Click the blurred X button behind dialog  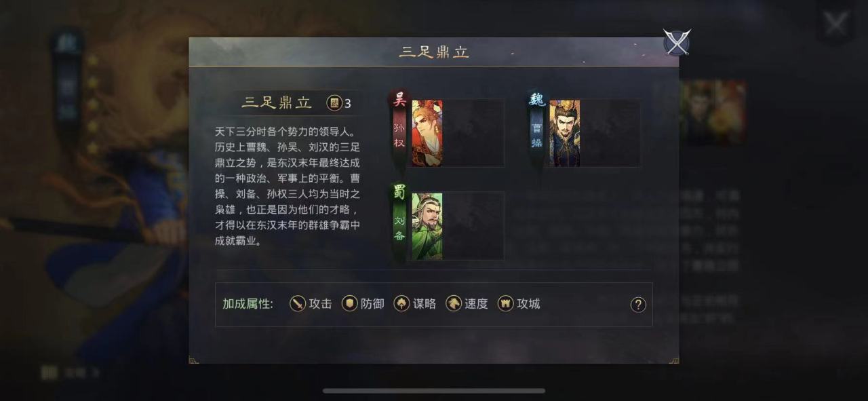click(x=835, y=24)
